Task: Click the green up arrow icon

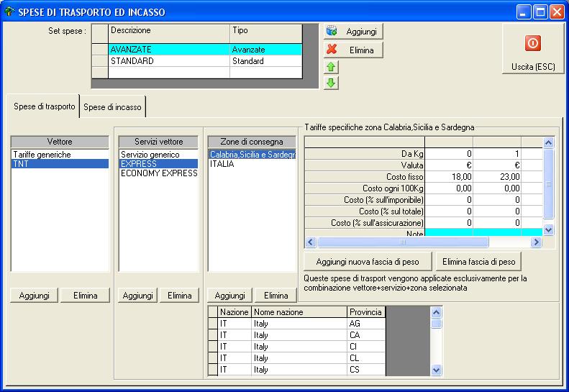Action: 331,67
